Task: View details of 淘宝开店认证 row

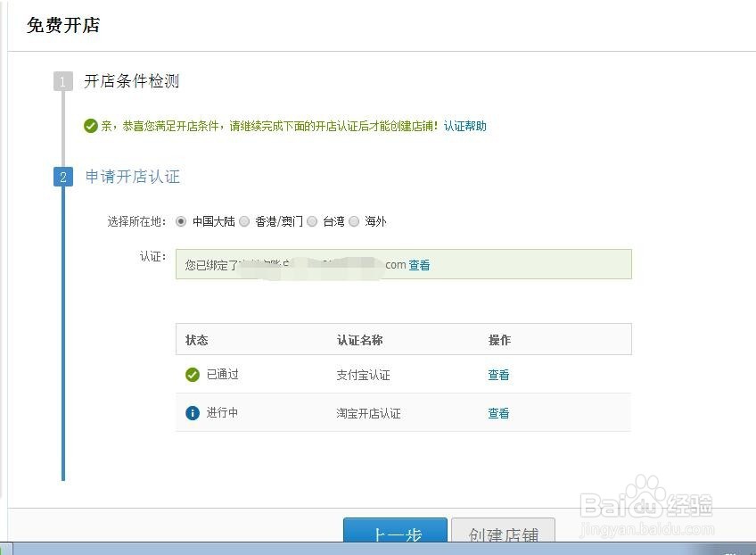Action: coord(498,413)
